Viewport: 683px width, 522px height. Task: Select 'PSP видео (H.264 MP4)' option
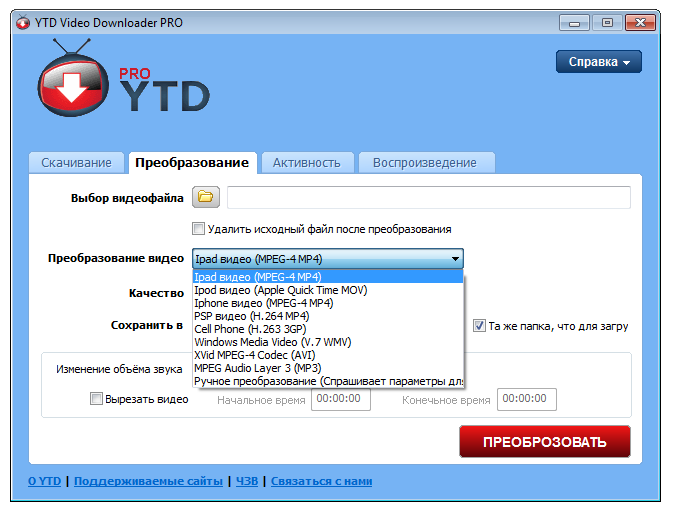(x=328, y=316)
